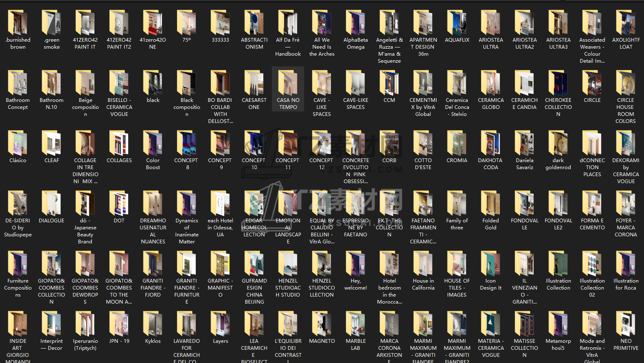Select the DIALOGUE folder icon
Viewport: 644px width, 363px height.
coord(52,203)
